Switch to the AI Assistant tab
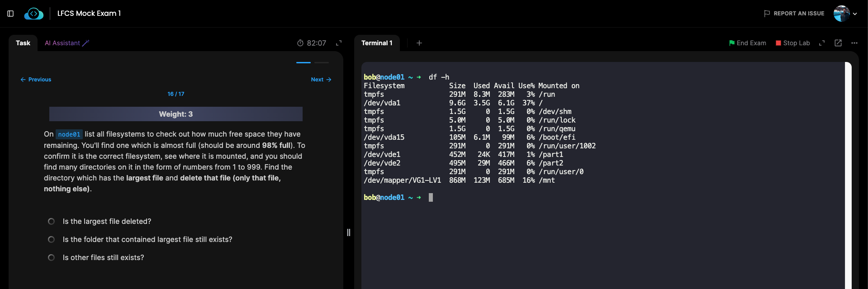Image resolution: width=868 pixels, height=289 pixels. click(66, 43)
